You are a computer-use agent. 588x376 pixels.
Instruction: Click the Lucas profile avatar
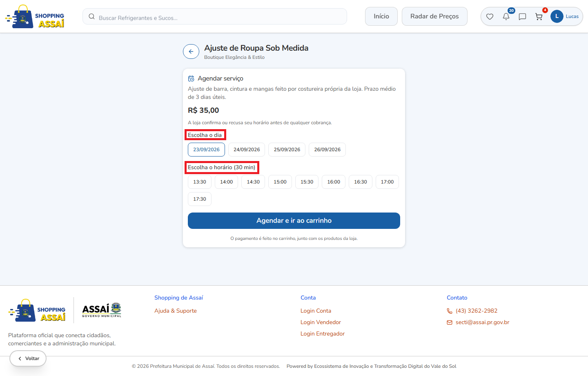(x=557, y=16)
